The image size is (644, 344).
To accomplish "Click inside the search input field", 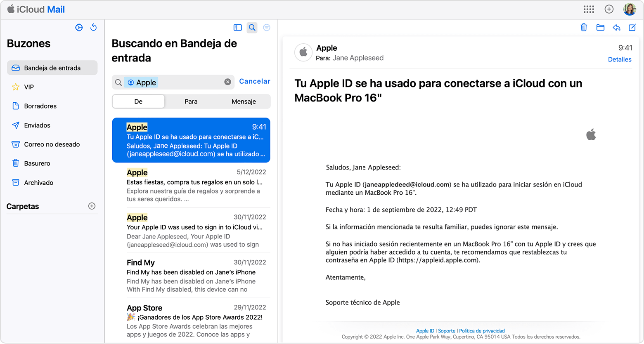I will (173, 82).
